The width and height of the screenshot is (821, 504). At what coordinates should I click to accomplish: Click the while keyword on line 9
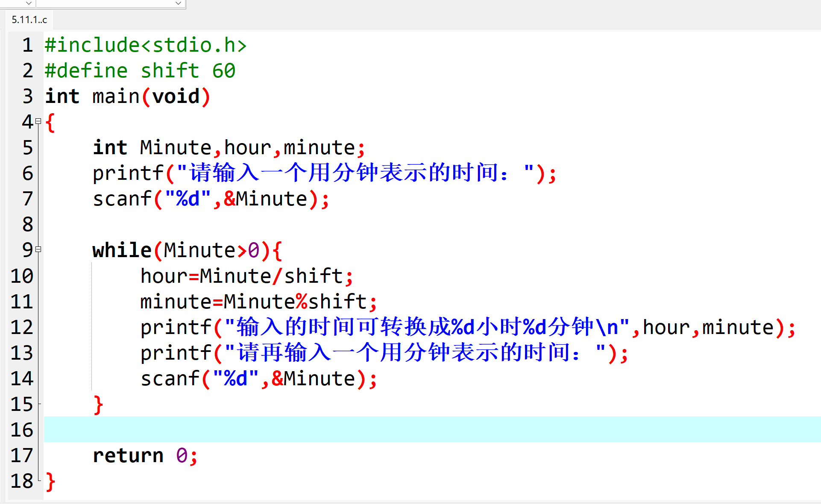point(122,250)
